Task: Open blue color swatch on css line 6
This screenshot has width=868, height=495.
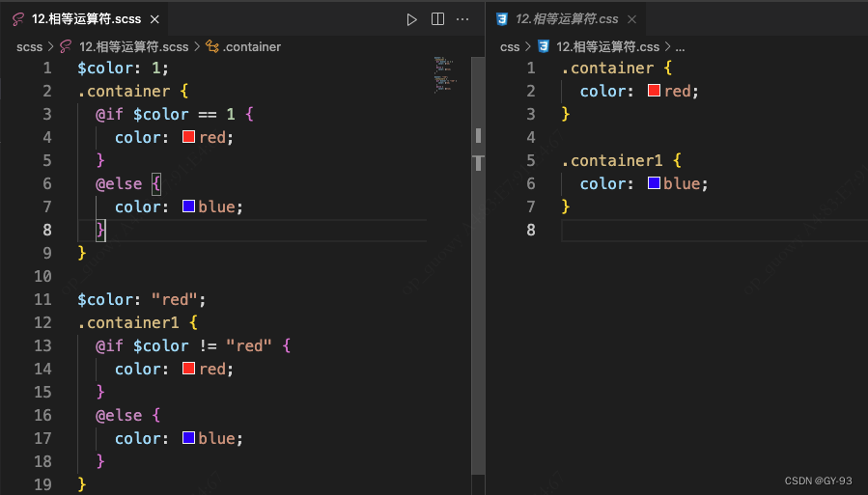Action: click(x=654, y=183)
